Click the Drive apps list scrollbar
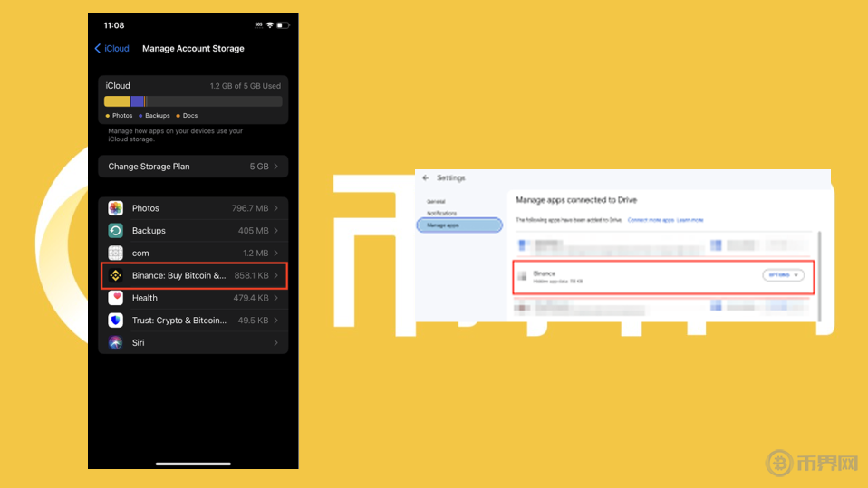The height and width of the screenshot is (488, 868). [819, 272]
